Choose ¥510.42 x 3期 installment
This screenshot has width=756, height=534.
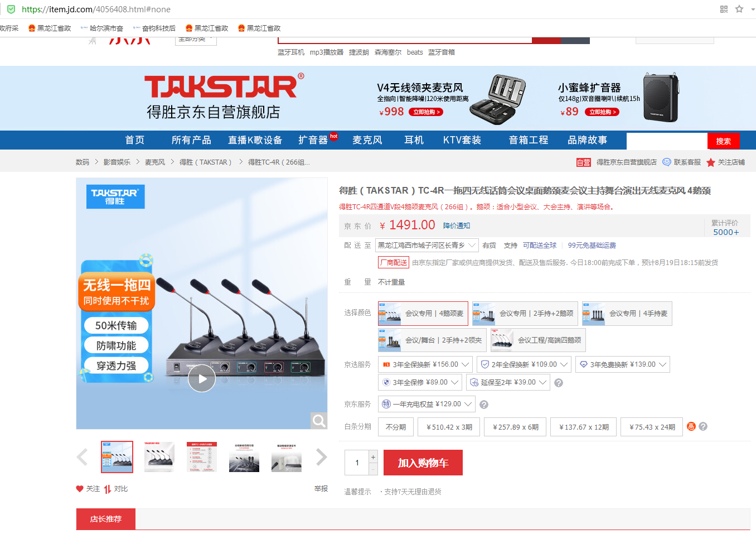tap(449, 427)
